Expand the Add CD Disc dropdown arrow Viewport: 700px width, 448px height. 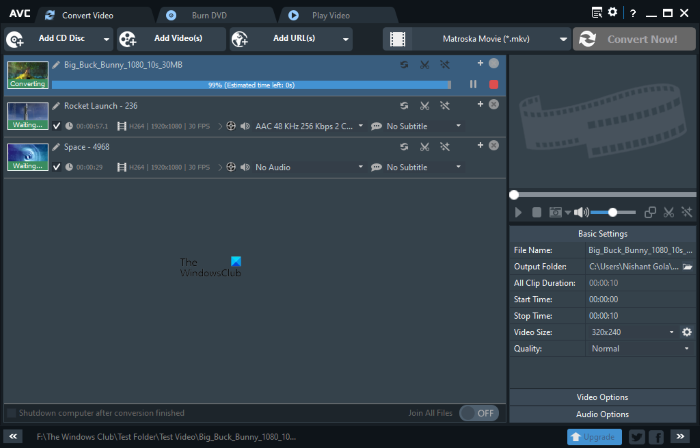[106, 39]
